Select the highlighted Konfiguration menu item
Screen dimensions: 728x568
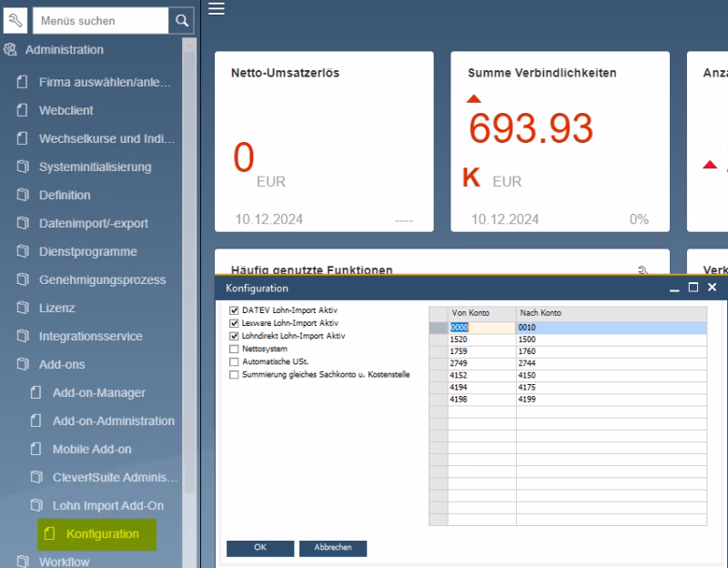click(x=102, y=533)
